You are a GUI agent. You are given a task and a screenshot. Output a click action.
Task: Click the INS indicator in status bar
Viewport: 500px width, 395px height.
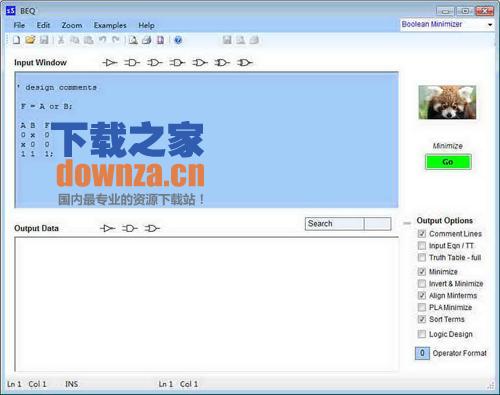(71, 384)
